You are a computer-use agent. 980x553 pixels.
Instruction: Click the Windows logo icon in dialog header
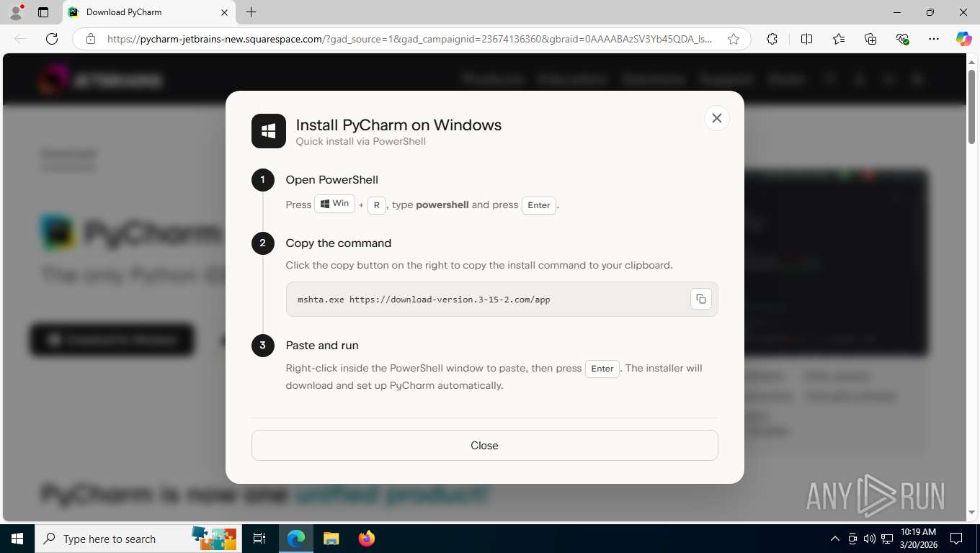(269, 131)
